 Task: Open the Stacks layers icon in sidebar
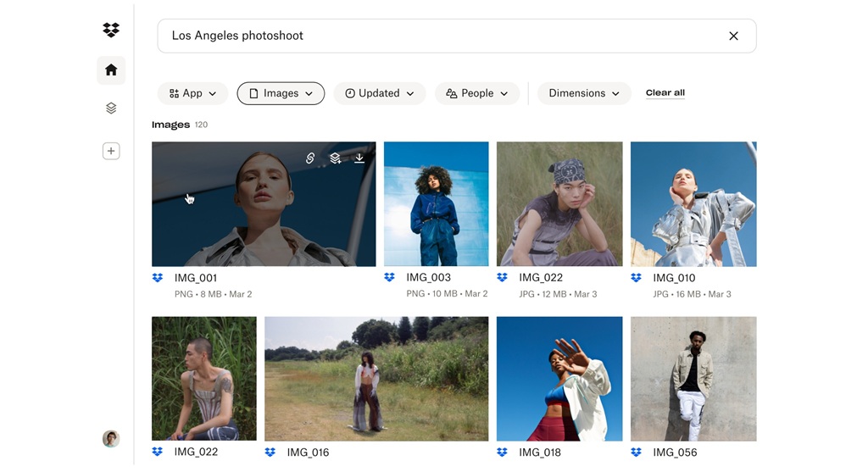[111, 108]
